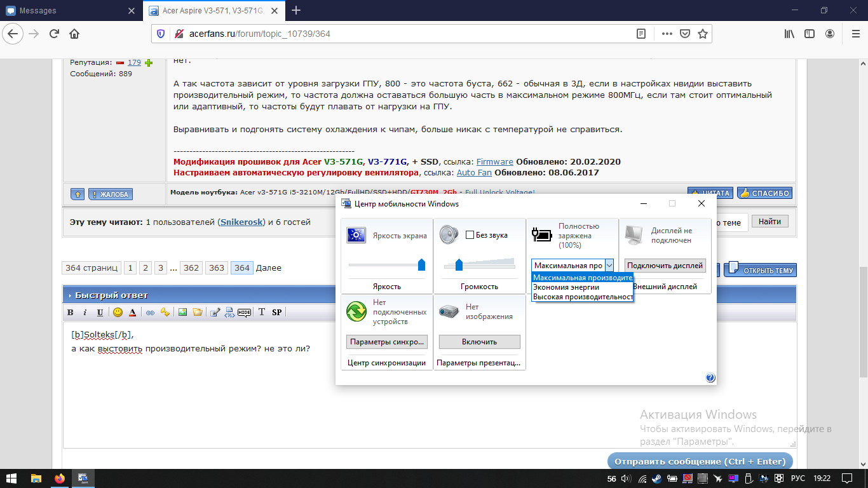Insert an image using the picture icon
Screen dimensions: 868x488
(182, 312)
